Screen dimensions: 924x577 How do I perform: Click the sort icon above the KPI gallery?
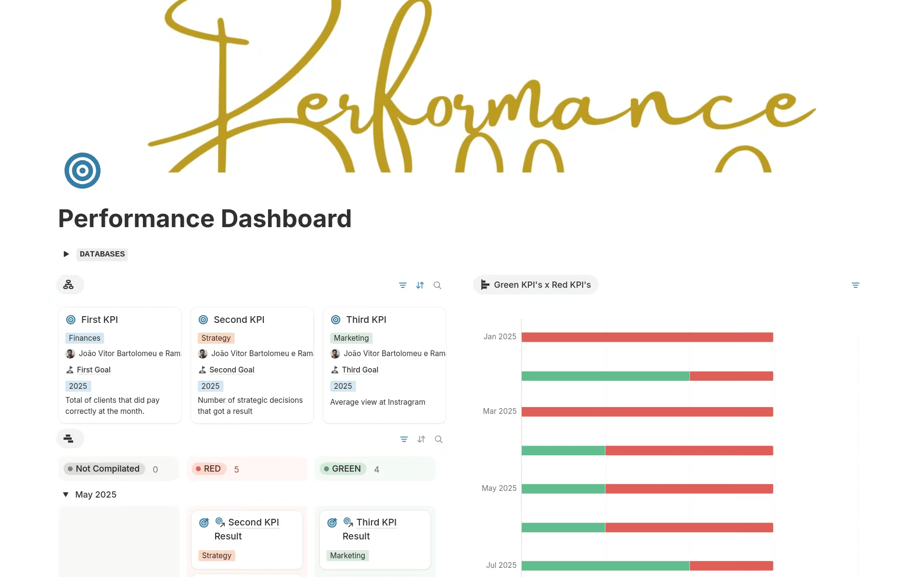coord(420,285)
